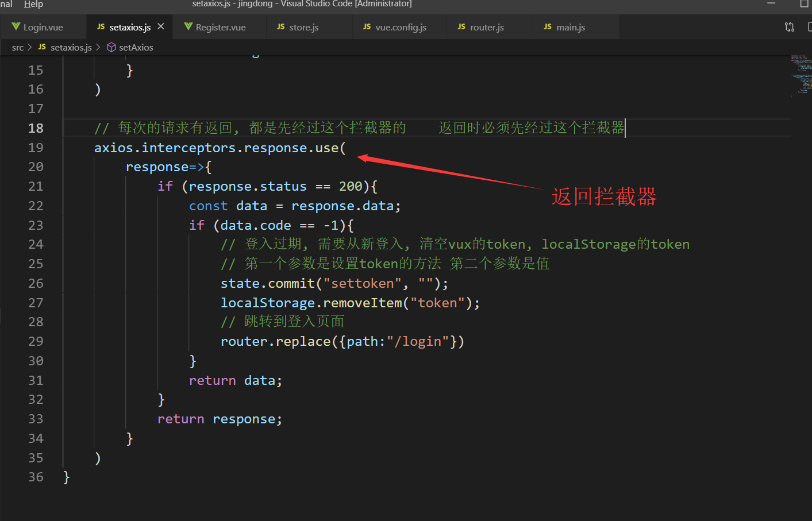Click line number 26 in the gutter
The image size is (812, 521).
tap(36, 283)
